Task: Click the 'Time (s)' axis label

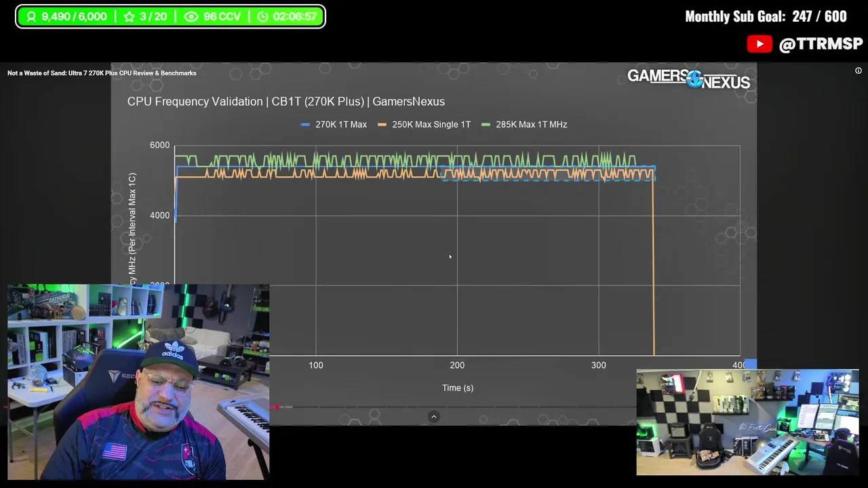Action: (x=458, y=388)
